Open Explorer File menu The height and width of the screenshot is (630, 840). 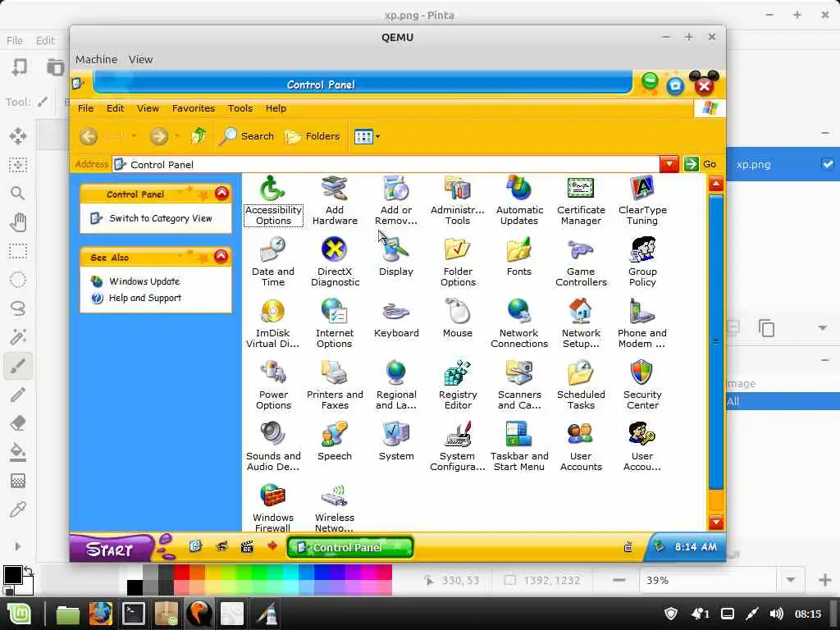[85, 108]
